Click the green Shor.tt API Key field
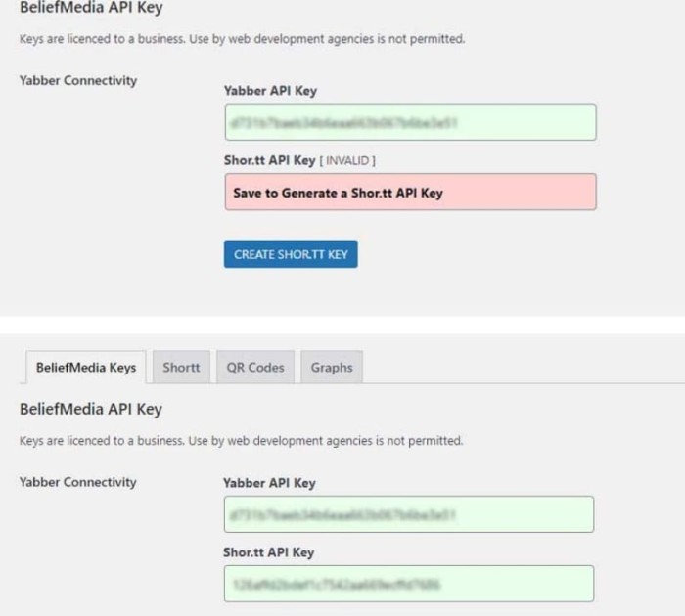Image resolution: width=685 pixels, height=616 pixels. click(x=409, y=584)
